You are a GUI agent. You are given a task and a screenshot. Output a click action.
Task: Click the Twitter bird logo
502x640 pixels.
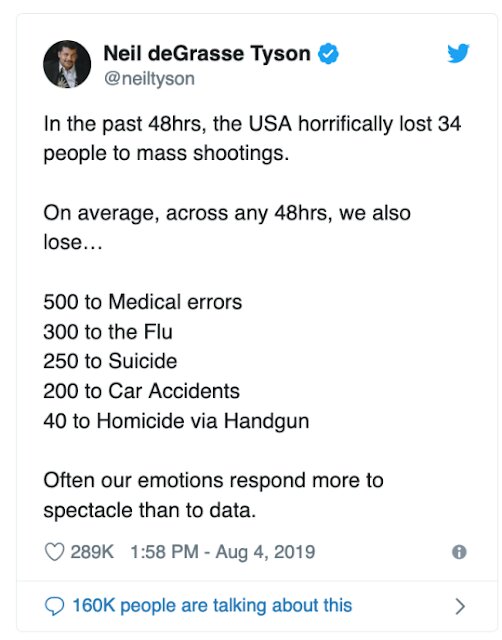coord(458,53)
